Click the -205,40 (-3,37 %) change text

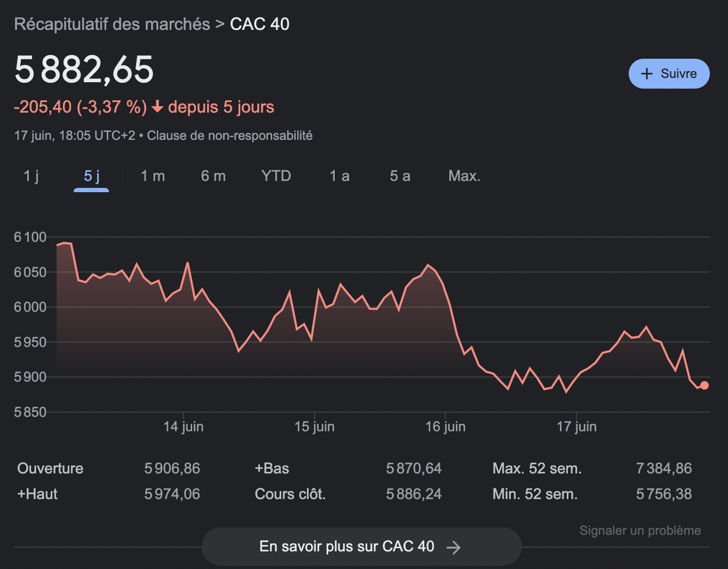[80, 107]
